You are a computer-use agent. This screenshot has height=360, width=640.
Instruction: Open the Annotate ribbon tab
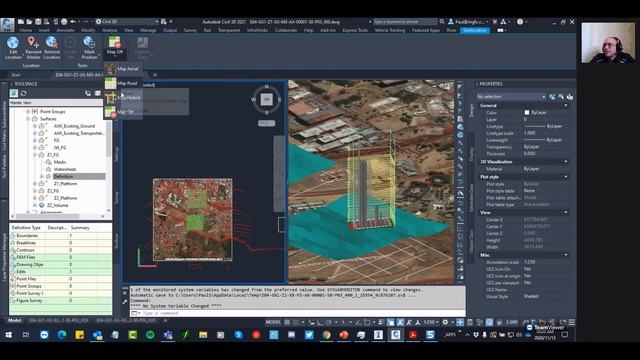tap(65, 30)
